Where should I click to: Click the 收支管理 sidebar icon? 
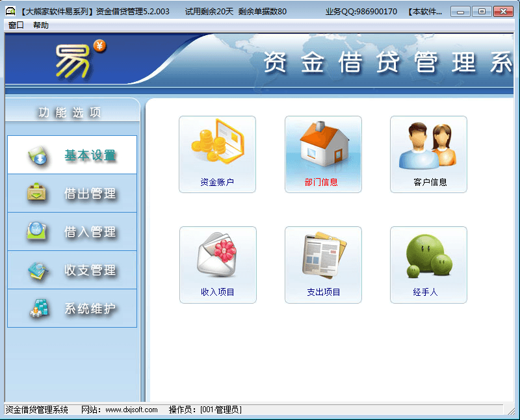click(38, 270)
